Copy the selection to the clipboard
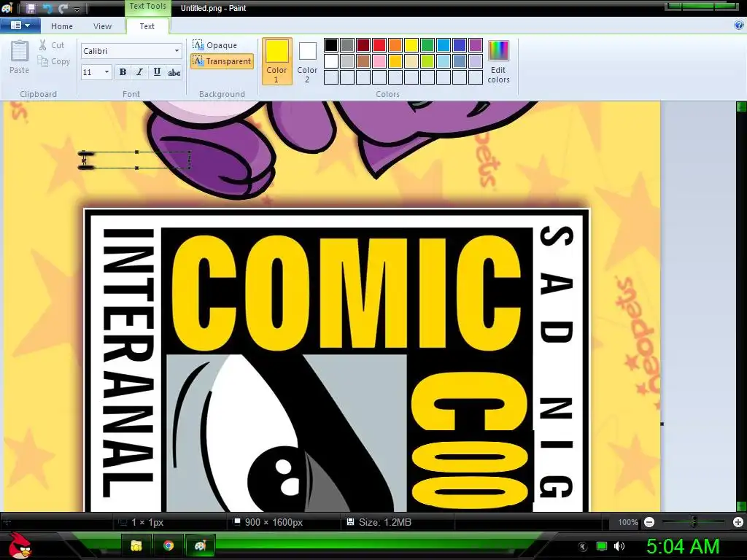 click(54, 61)
